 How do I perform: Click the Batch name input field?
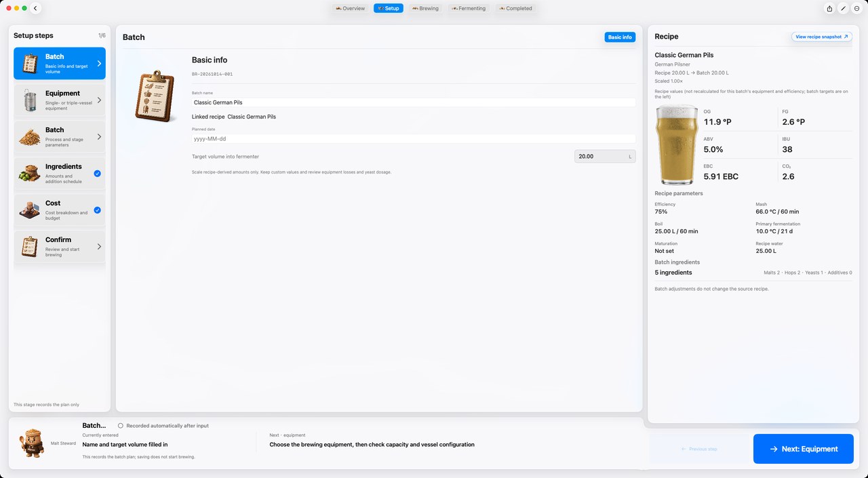[x=414, y=102]
